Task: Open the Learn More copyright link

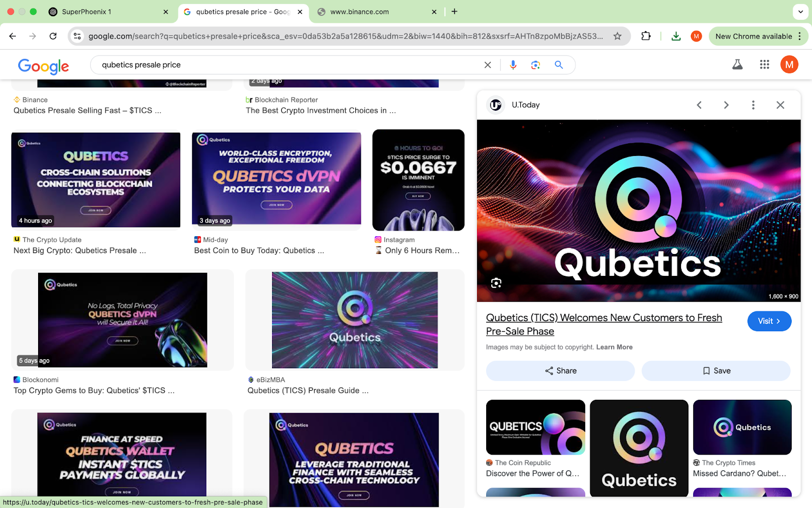Action: [x=614, y=347]
